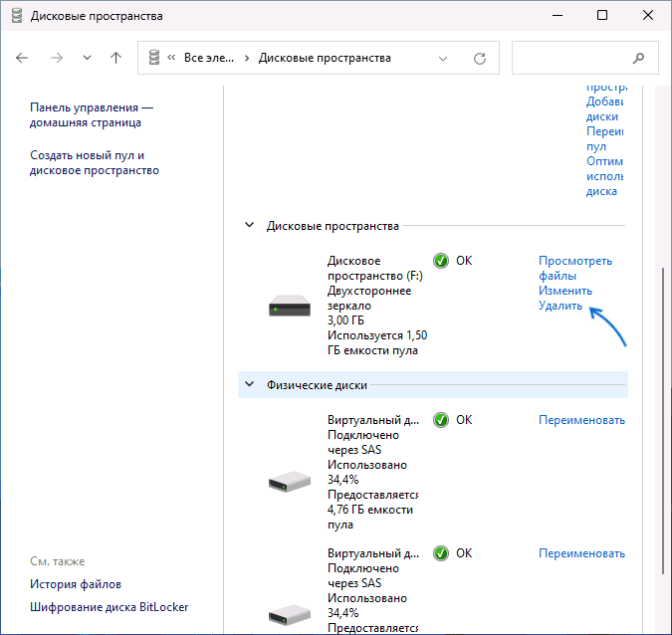Click the "Физические диски" section header
Viewport: 672px width, 635px height.
coord(433,385)
